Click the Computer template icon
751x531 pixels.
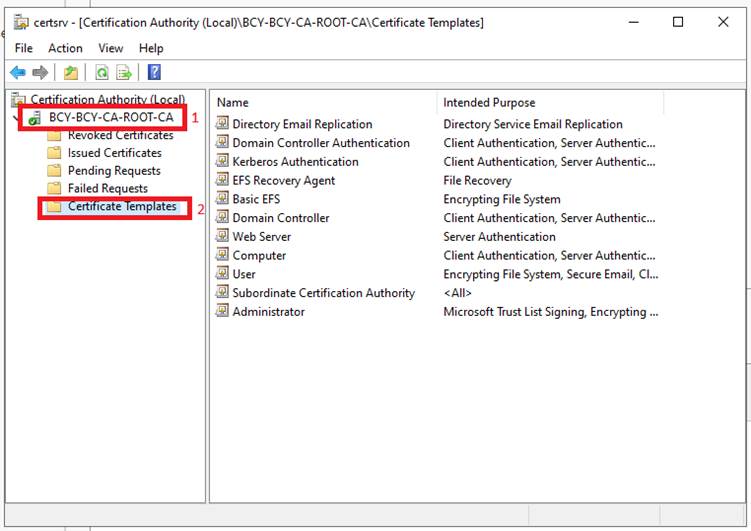pos(222,254)
